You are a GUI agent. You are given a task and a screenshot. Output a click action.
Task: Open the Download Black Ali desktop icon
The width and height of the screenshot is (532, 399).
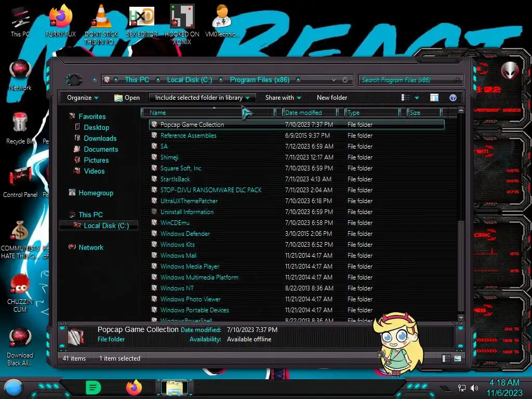point(20,347)
